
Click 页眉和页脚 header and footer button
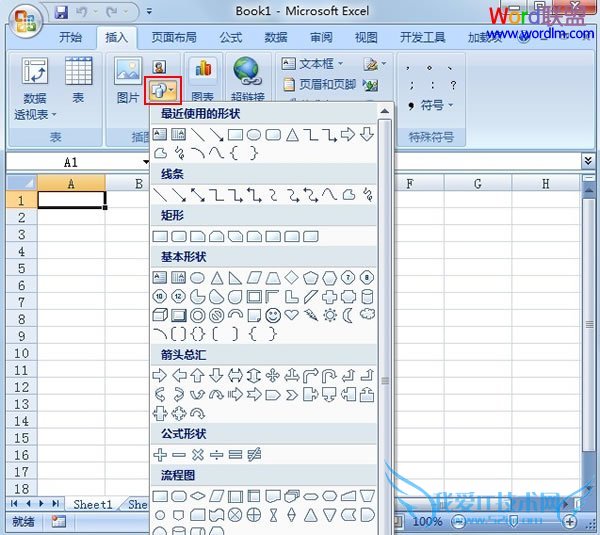click(x=320, y=84)
